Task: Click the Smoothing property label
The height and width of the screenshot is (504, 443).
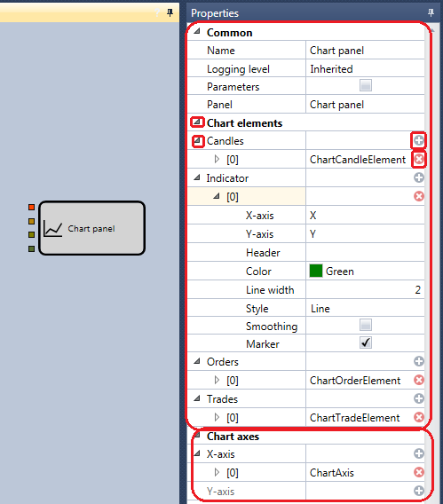Action: (272, 327)
